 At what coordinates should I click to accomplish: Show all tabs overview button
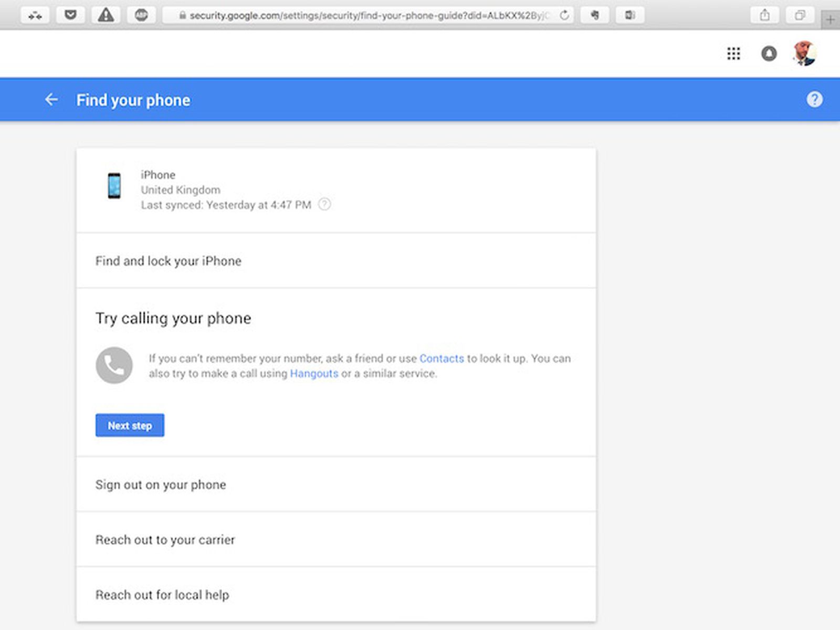800,15
